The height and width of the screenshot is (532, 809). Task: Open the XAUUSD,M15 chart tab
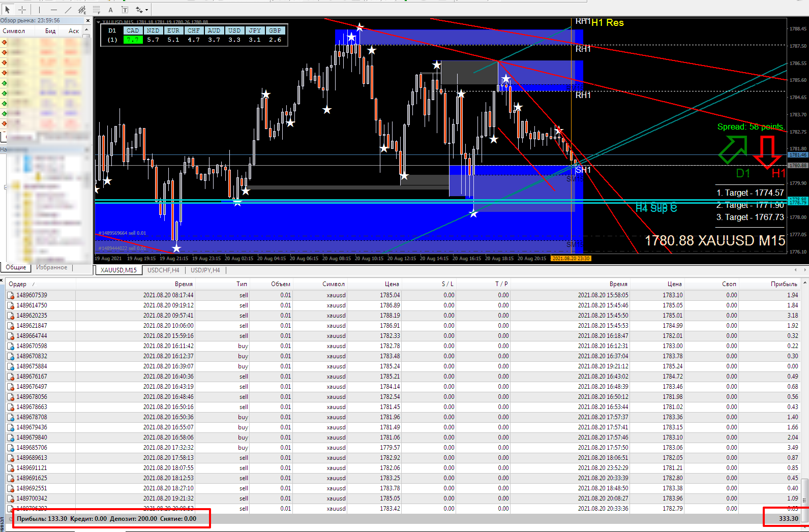coord(118,270)
